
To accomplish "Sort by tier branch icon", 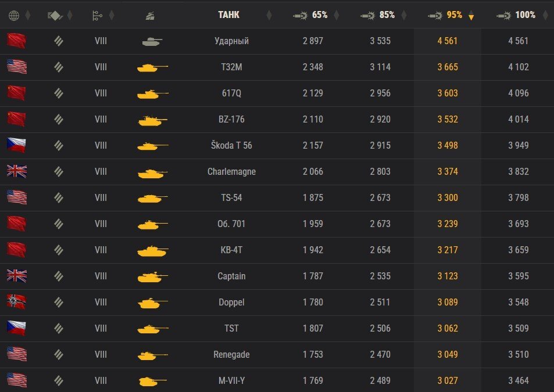I will pyautogui.click(x=97, y=16).
